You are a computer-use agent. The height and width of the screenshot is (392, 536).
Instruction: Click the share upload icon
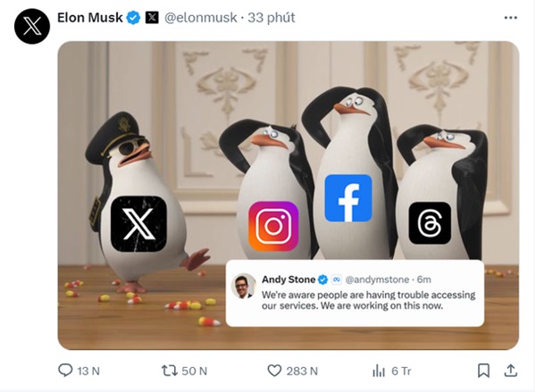[x=510, y=371]
